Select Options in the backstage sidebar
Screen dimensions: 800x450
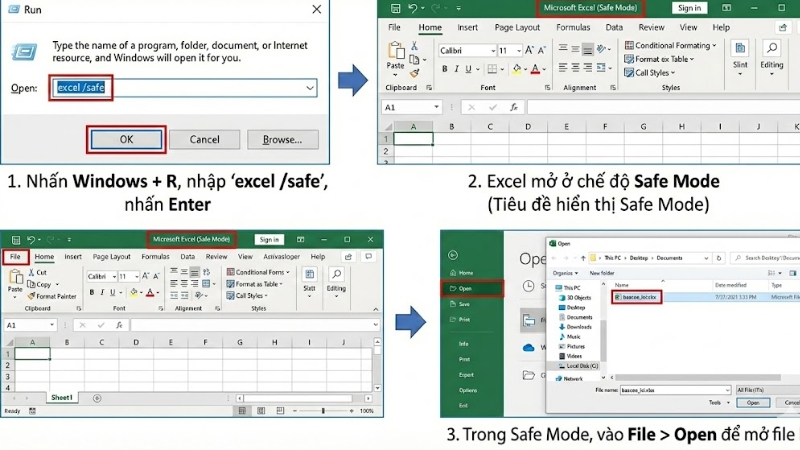click(467, 390)
